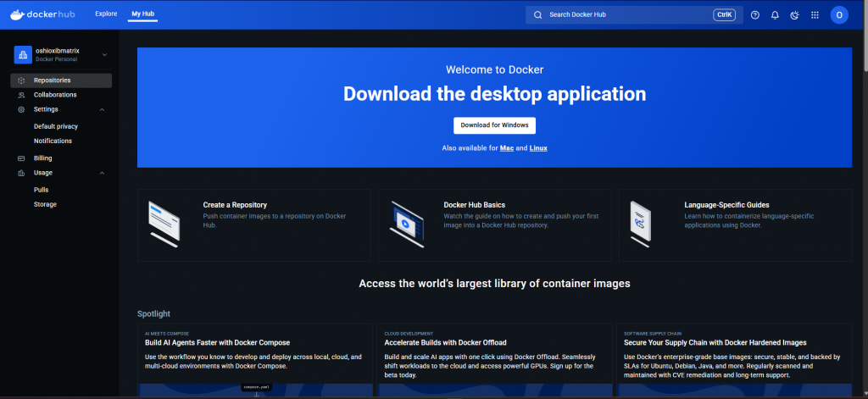The width and height of the screenshot is (868, 399).
Task: Collapse the Usage section chevron
Action: (x=102, y=173)
